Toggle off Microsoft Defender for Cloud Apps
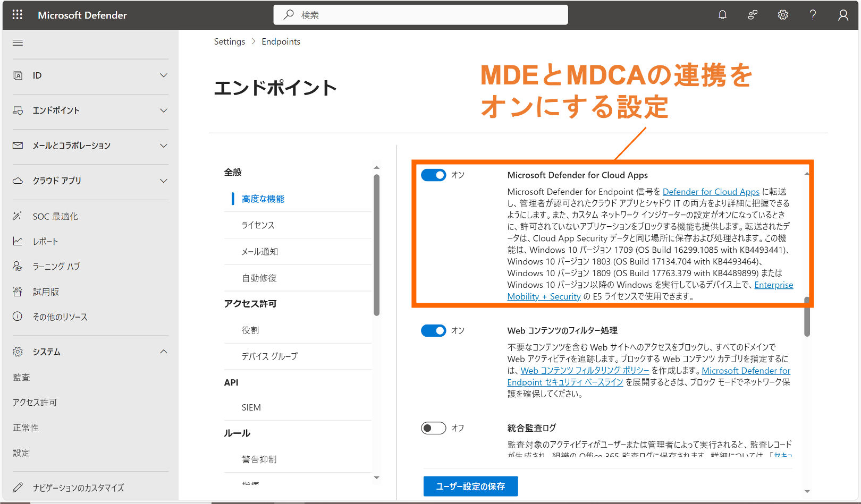 pos(433,175)
